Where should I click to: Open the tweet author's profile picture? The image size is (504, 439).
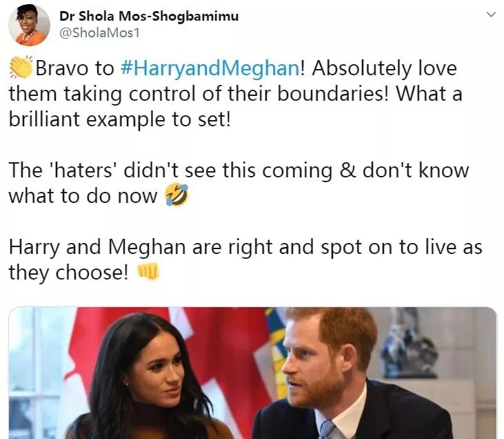tap(29, 25)
